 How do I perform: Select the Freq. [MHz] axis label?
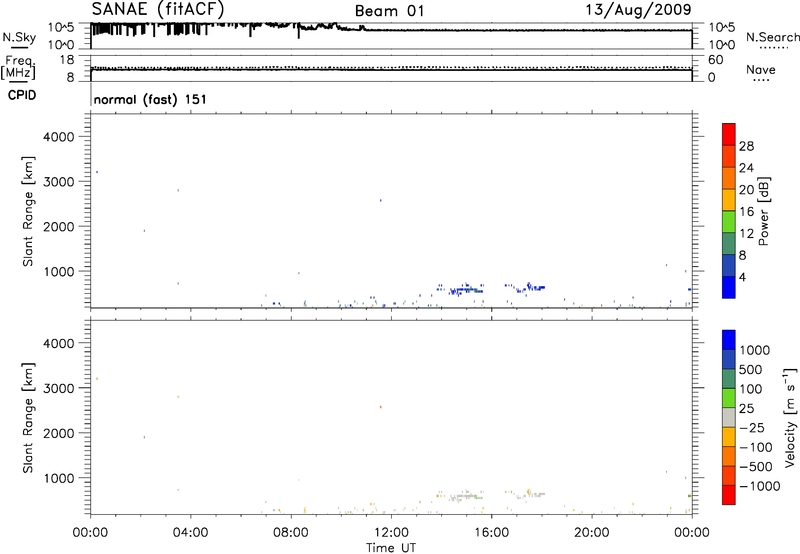(19, 68)
